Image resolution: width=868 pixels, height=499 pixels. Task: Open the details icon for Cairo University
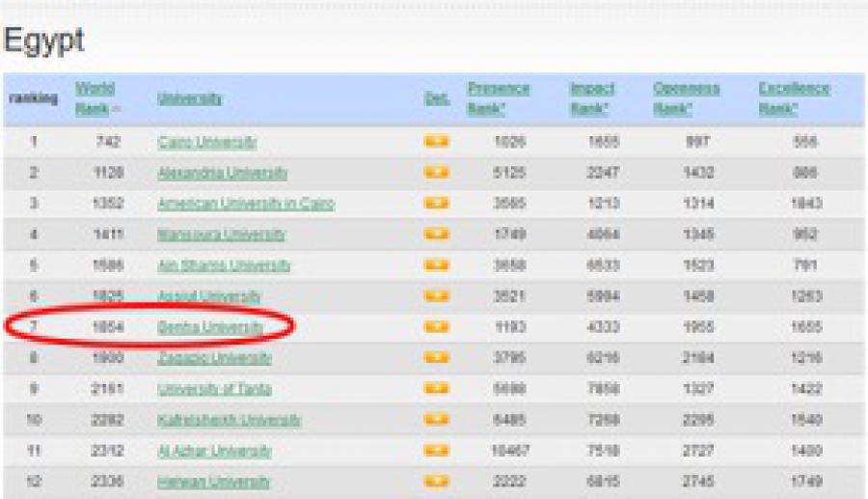point(436,142)
